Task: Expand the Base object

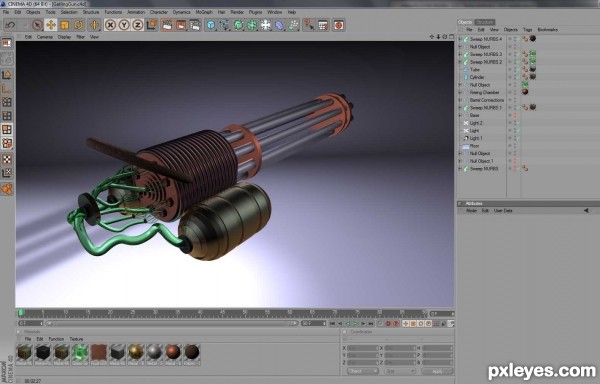Action: (x=460, y=115)
